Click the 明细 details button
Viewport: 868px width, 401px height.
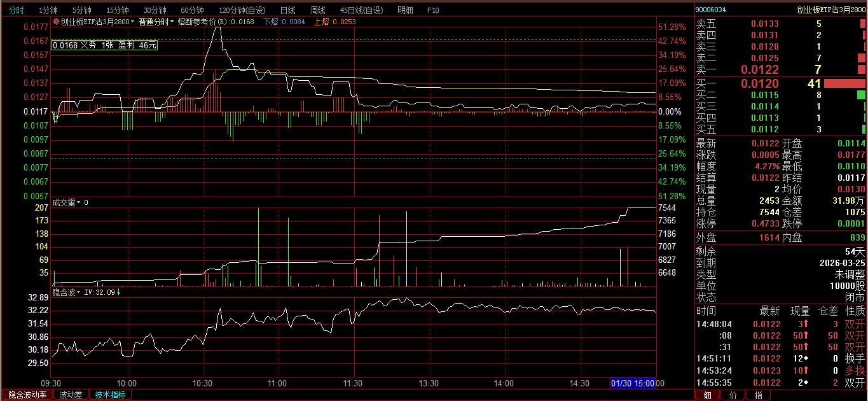405,10
